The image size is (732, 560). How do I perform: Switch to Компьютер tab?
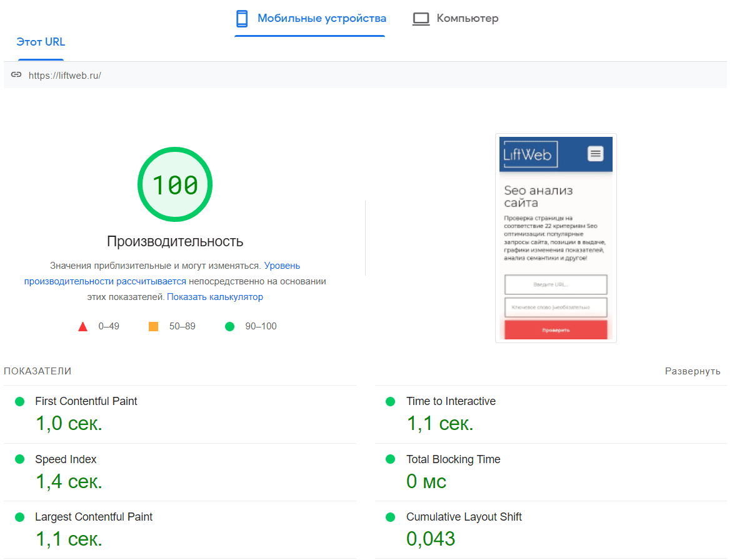[x=467, y=19]
